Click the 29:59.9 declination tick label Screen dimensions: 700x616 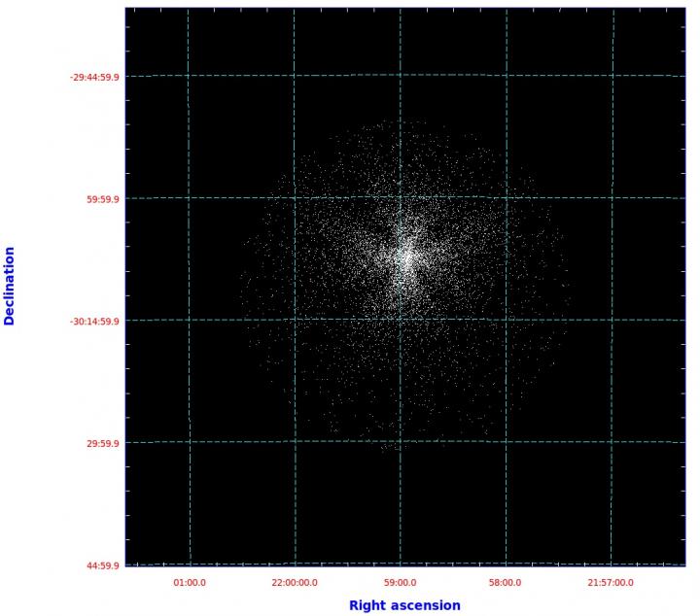(x=103, y=443)
